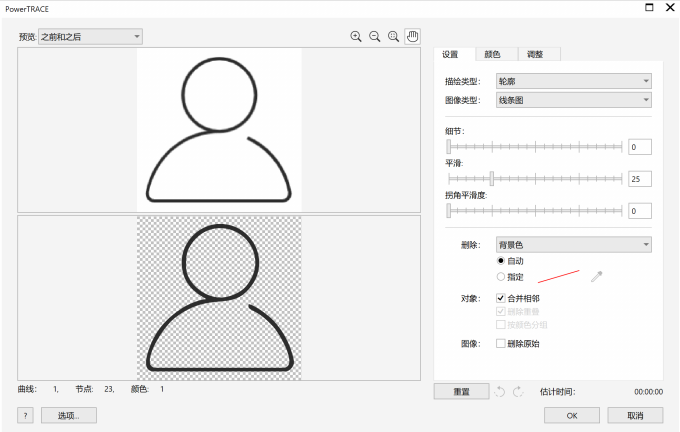
Task: Select the pan hand tool
Action: 412,36
